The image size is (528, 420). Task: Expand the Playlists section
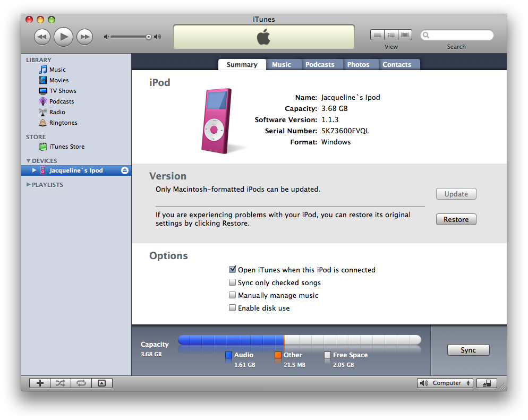(x=28, y=184)
